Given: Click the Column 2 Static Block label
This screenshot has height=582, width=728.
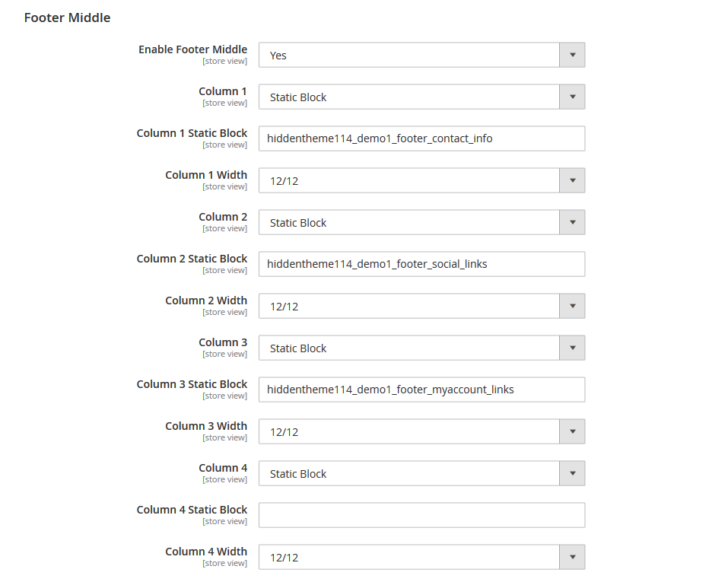Looking at the screenshot, I should [x=192, y=259].
